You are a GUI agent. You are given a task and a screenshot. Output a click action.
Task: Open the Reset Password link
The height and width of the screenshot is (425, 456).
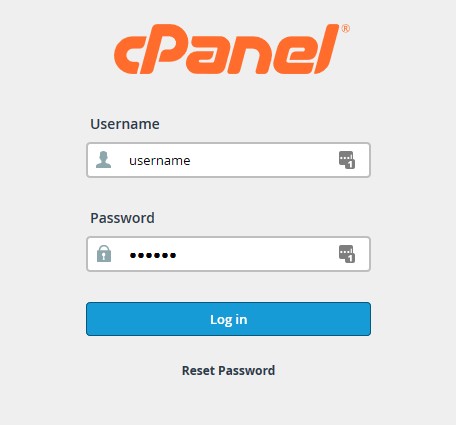pos(228,370)
